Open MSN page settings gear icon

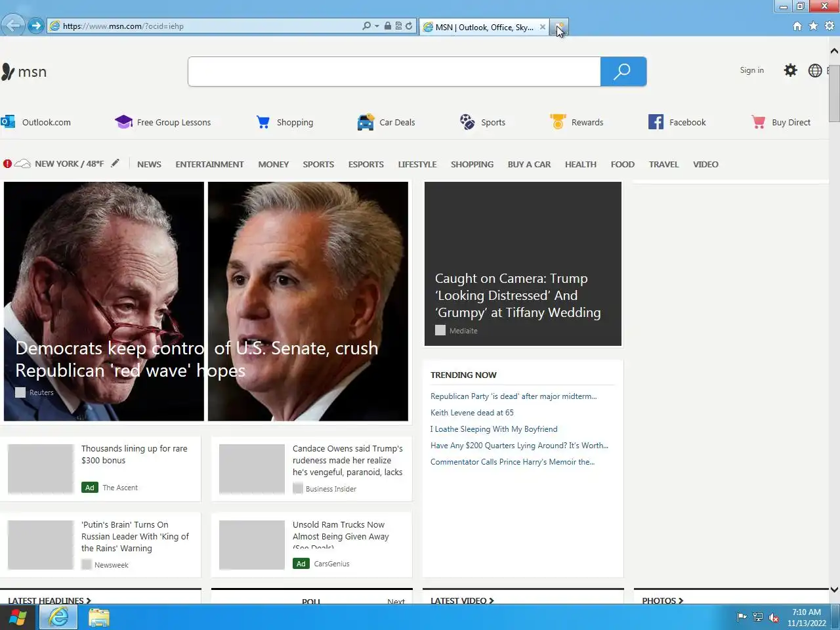click(790, 70)
